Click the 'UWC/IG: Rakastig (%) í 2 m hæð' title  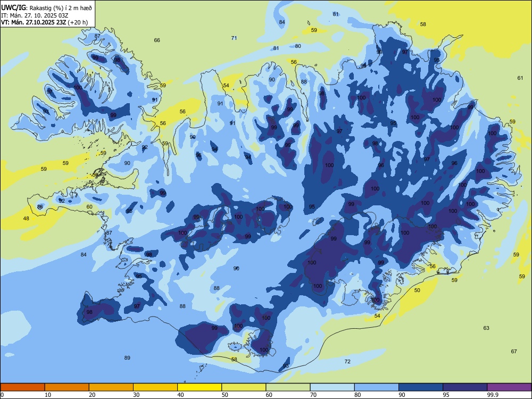point(46,7)
